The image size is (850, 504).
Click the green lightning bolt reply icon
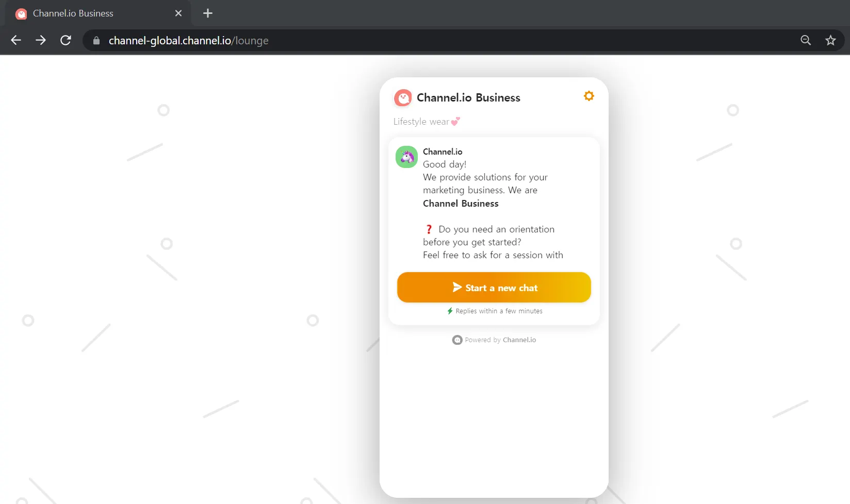coord(450,311)
